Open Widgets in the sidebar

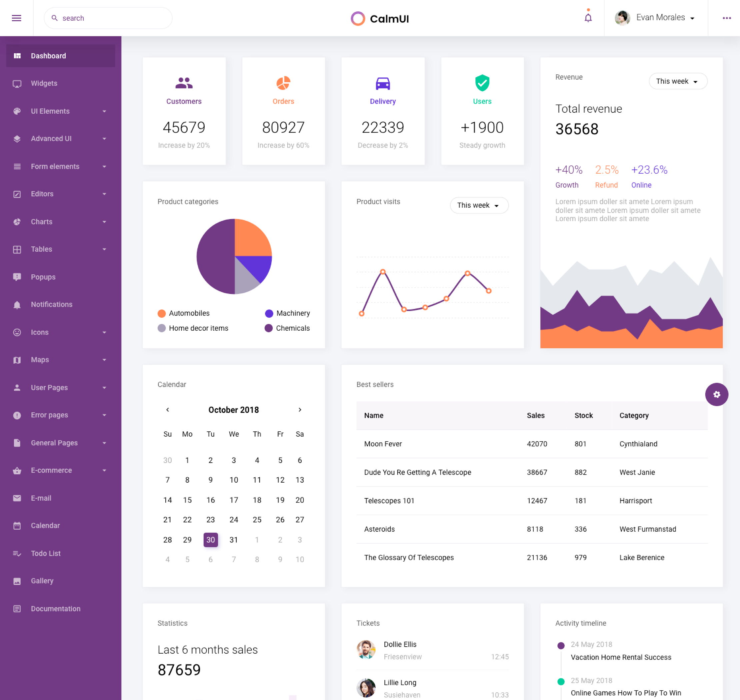tap(44, 83)
